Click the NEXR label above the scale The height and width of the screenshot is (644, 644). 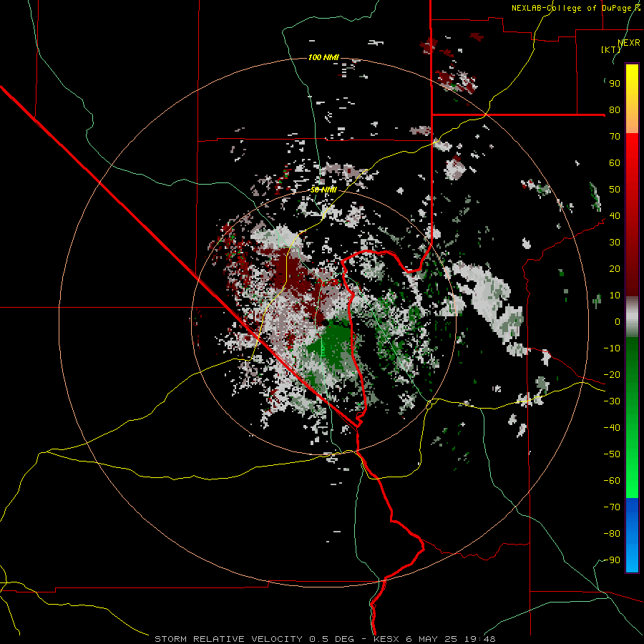tap(629, 43)
